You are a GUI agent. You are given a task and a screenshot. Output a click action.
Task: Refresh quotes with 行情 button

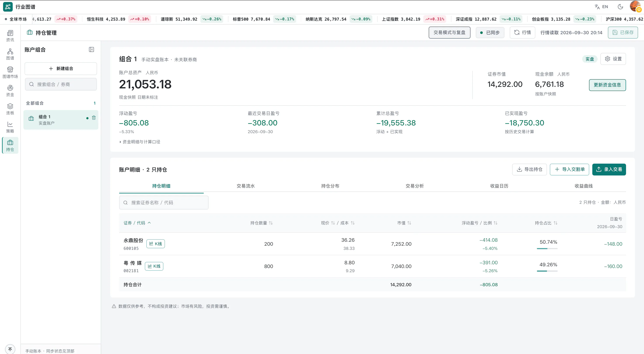522,32
